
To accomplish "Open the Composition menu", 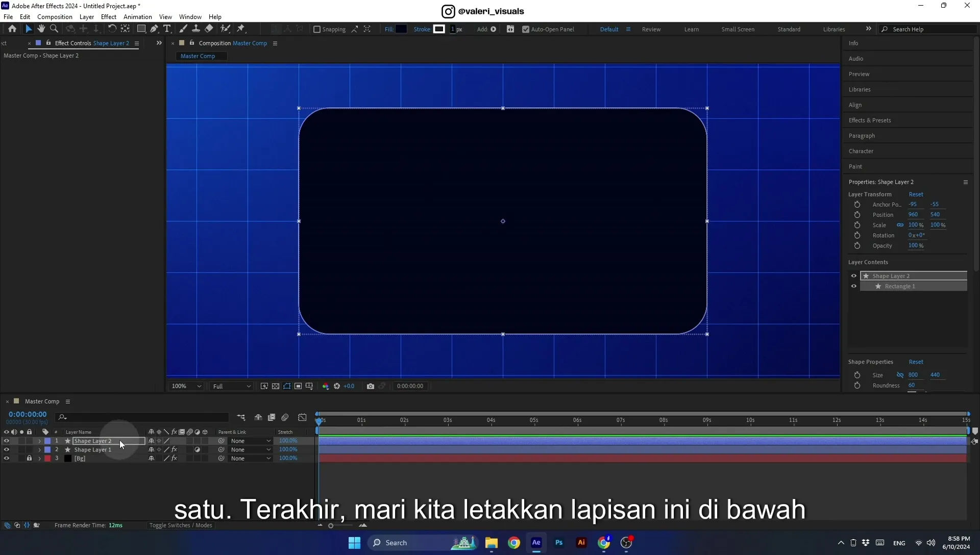I will point(55,17).
